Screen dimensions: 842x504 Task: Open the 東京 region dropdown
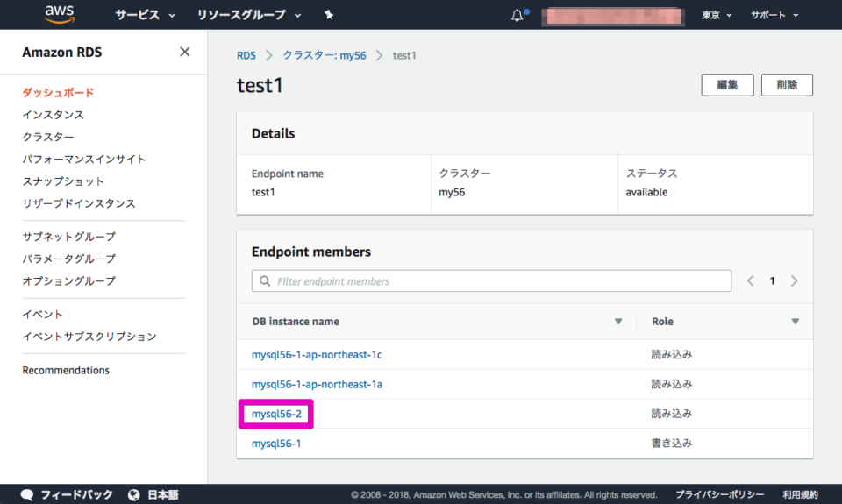pos(717,15)
